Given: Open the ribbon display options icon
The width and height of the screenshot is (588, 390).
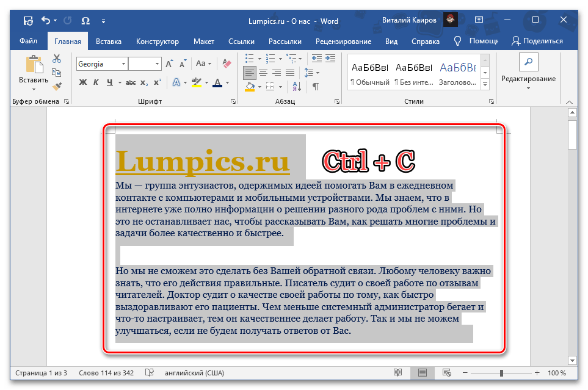Looking at the screenshot, I should coord(479,20).
